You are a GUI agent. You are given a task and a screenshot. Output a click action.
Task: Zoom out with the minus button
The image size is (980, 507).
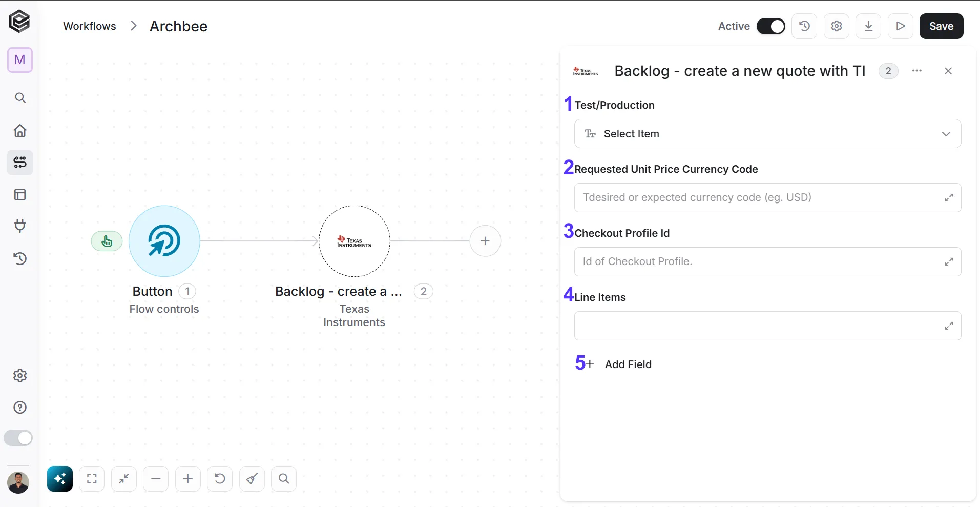tap(156, 479)
